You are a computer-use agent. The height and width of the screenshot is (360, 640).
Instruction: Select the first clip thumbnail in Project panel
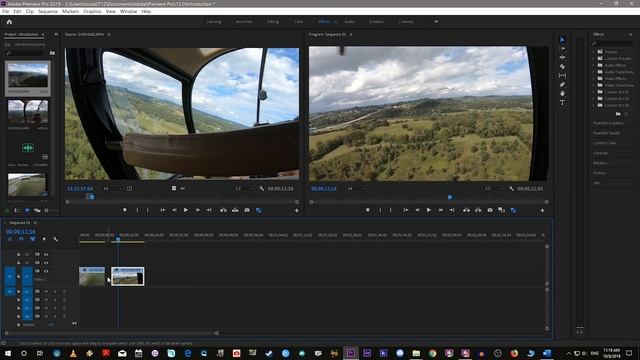coord(28,76)
